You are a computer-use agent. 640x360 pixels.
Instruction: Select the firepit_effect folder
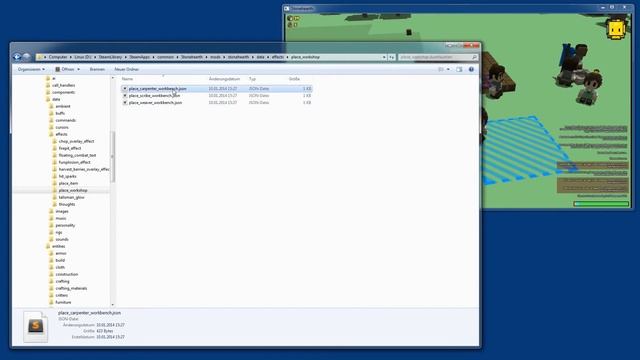70,148
